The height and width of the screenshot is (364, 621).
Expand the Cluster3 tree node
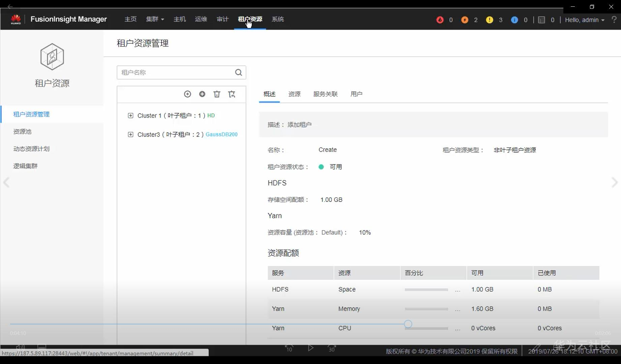[130, 134]
